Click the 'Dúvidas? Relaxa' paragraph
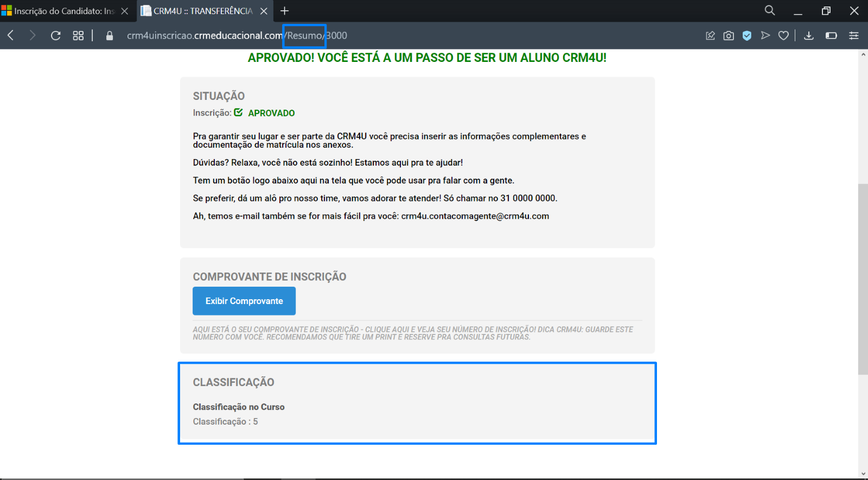This screenshot has height=480, width=868. pyautogui.click(x=328, y=162)
